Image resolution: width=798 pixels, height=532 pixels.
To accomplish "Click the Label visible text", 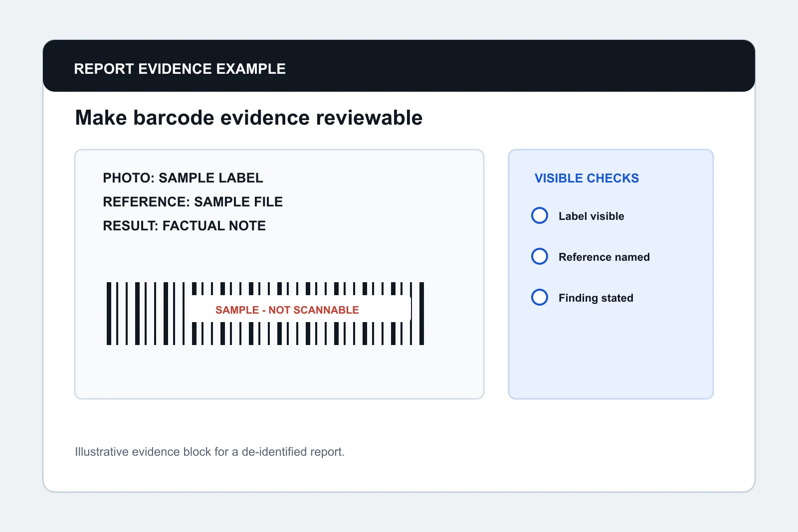I will [x=592, y=216].
